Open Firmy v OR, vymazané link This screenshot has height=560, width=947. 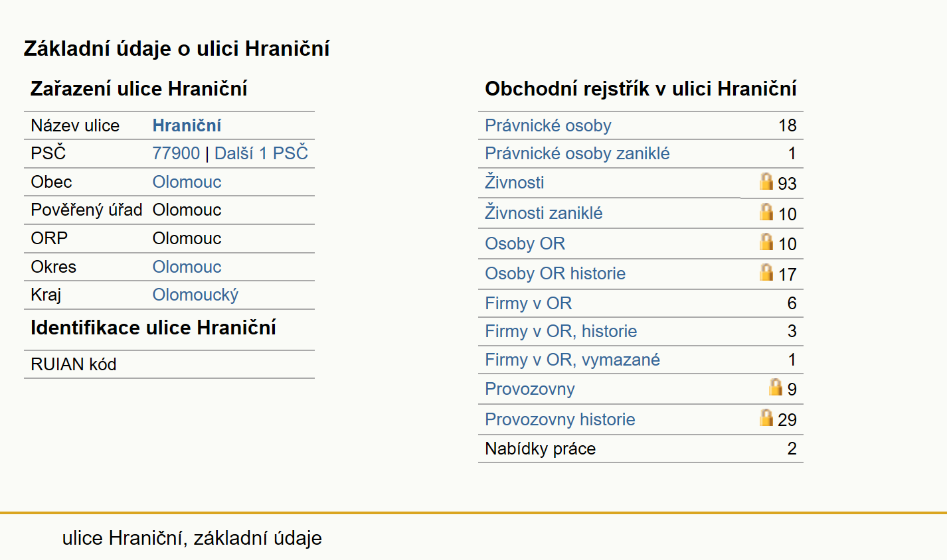pyautogui.click(x=572, y=360)
